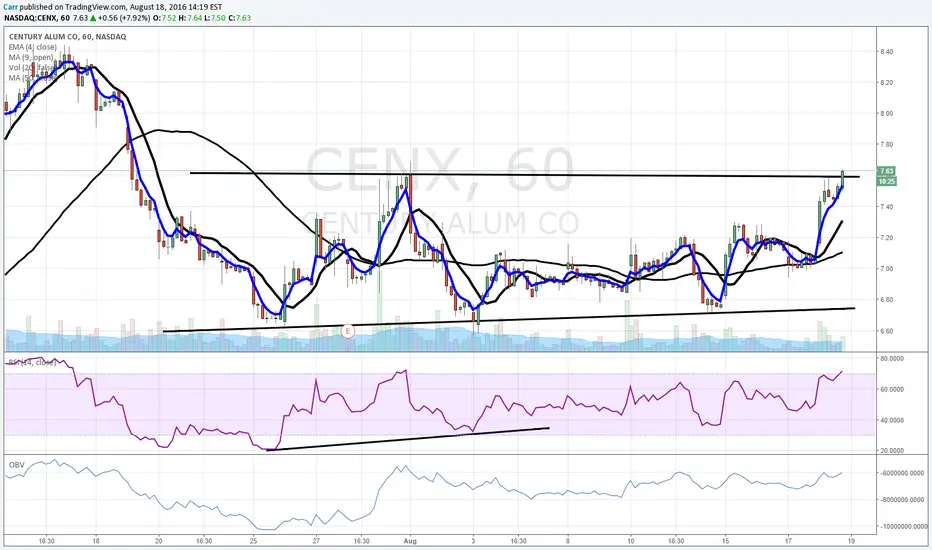Click the '19' date on time axis
This screenshot has width=932, height=550.
pos(851,541)
